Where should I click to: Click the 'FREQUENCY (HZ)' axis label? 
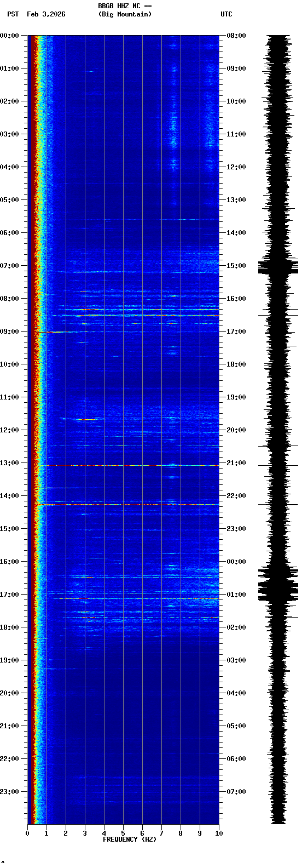[x=130, y=840]
